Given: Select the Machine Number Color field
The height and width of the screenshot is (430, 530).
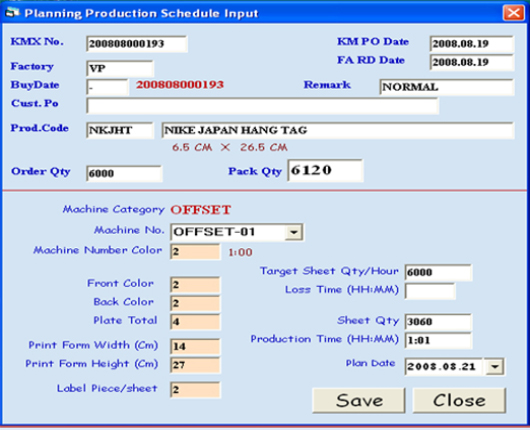Looking at the screenshot, I should 195,252.
